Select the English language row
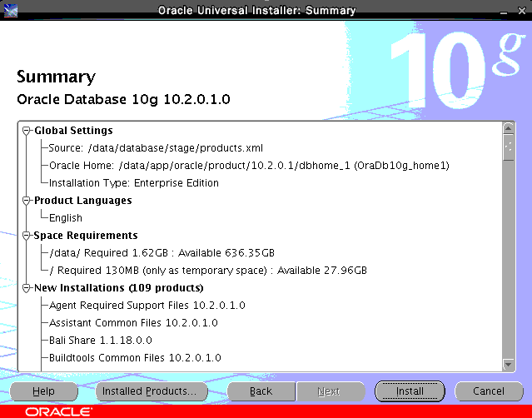Viewport: 532px width, 418px height. point(66,218)
